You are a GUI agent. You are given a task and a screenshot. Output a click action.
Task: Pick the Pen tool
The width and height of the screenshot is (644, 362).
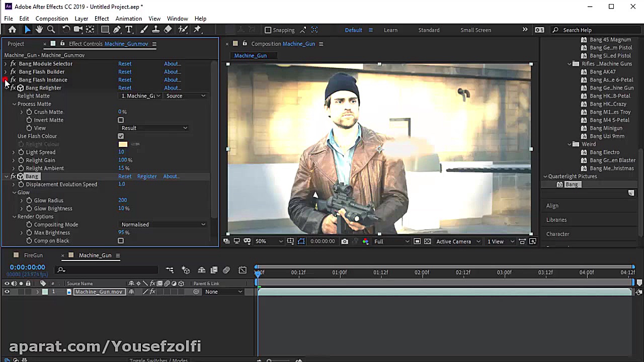[117, 30]
